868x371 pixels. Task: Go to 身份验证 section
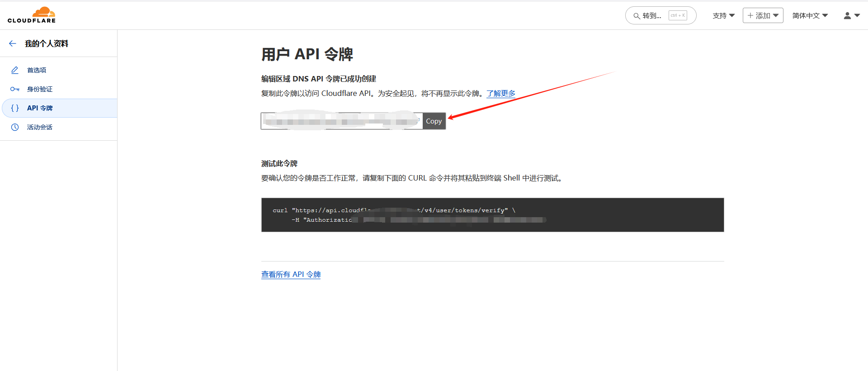click(40, 89)
